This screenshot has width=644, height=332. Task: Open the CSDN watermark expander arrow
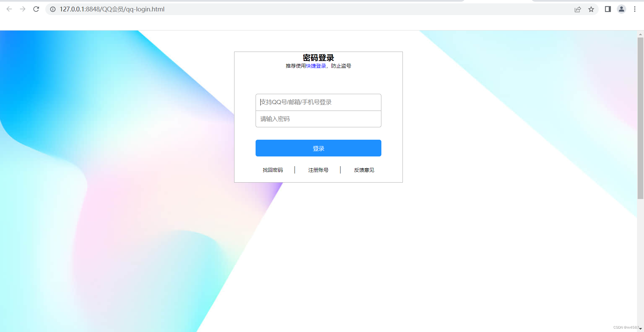click(640, 329)
